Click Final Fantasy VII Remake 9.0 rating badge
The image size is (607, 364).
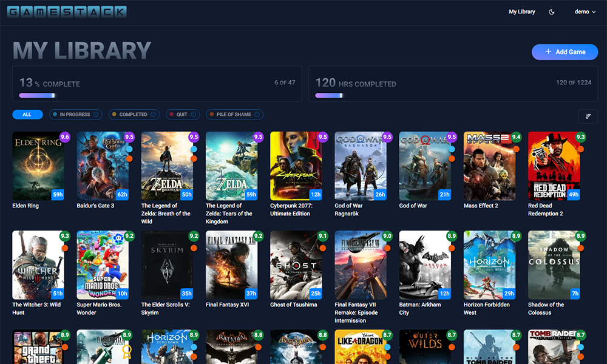(387, 236)
